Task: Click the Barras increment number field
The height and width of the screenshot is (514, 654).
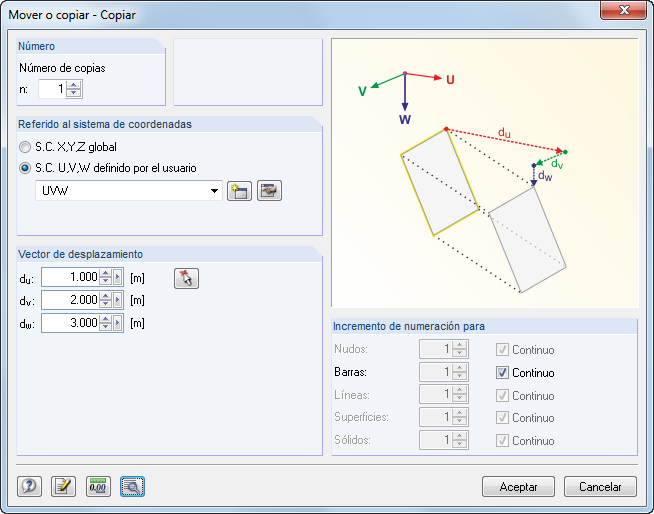Action: [x=436, y=372]
